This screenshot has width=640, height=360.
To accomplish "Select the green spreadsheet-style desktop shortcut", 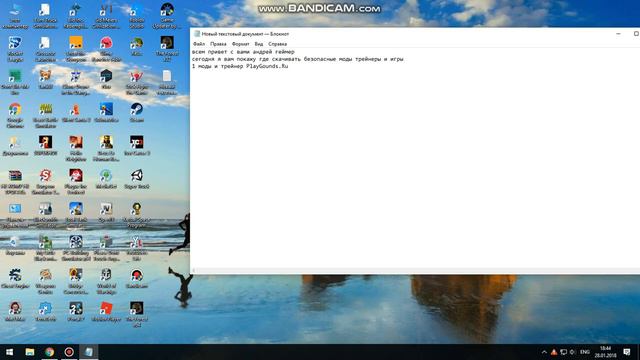I will (15, 82).
